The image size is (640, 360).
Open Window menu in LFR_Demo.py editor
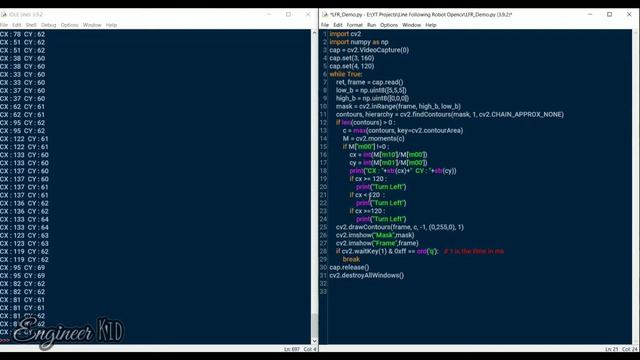411,25
